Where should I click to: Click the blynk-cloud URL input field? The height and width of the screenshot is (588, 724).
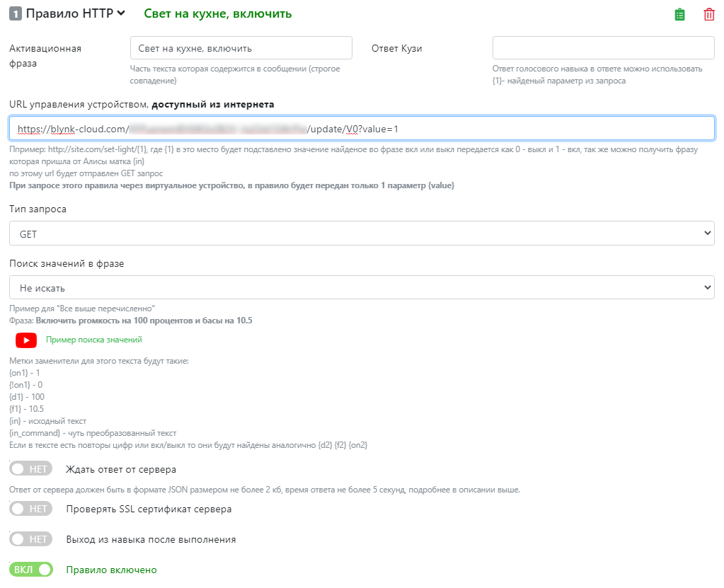[x=362, y=129]
